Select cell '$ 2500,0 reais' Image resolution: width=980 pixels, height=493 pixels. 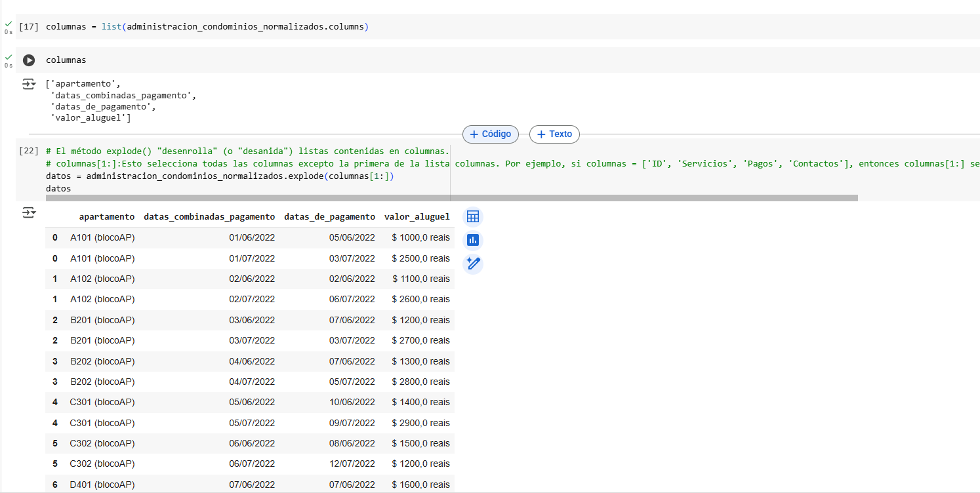click(420, 258)
